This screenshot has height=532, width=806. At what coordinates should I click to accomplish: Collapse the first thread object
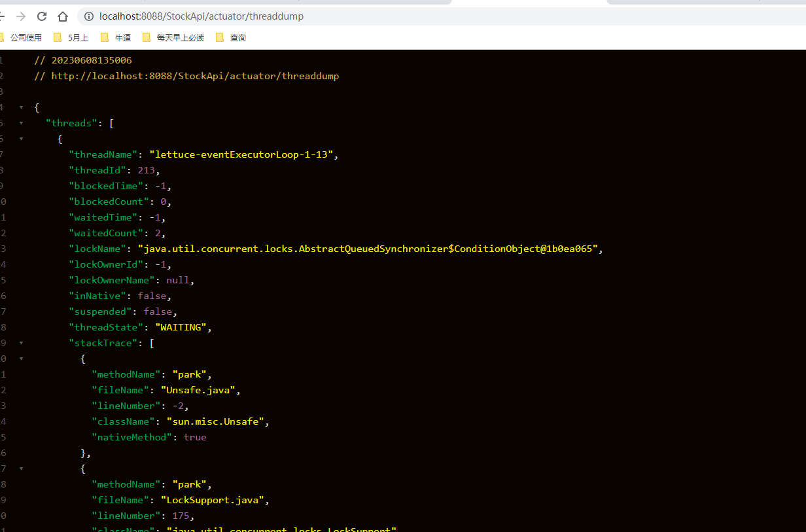pos(21,139)
